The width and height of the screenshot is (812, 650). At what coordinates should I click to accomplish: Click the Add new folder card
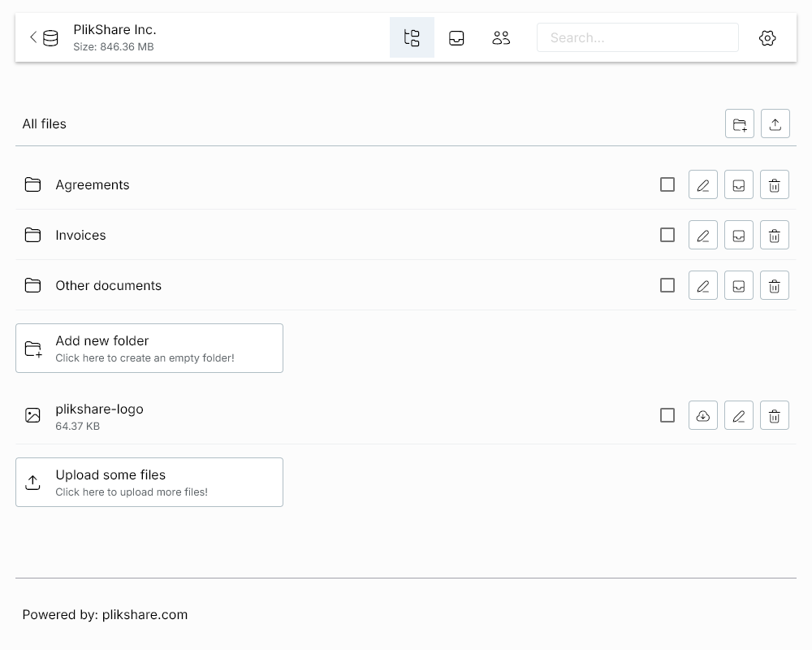149,349
